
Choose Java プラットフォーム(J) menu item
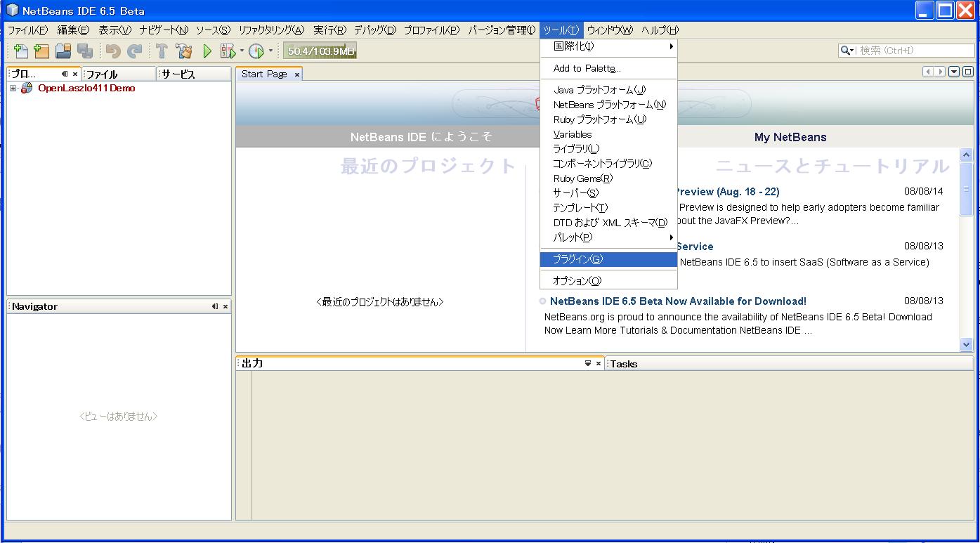tap(608, 90)
